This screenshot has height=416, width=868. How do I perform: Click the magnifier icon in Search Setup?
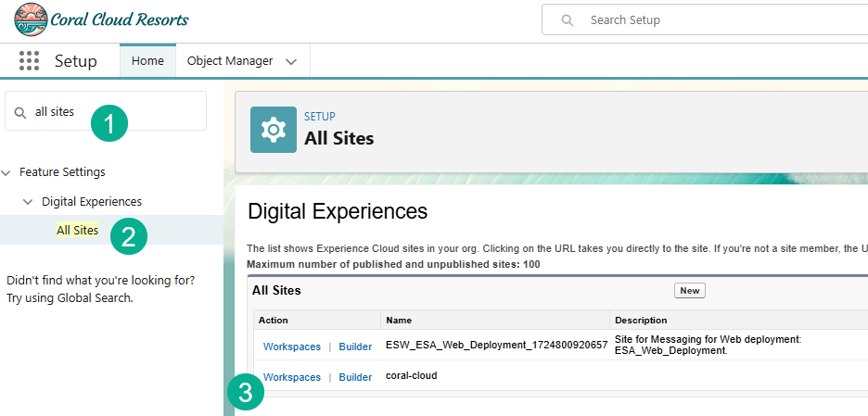568,20
